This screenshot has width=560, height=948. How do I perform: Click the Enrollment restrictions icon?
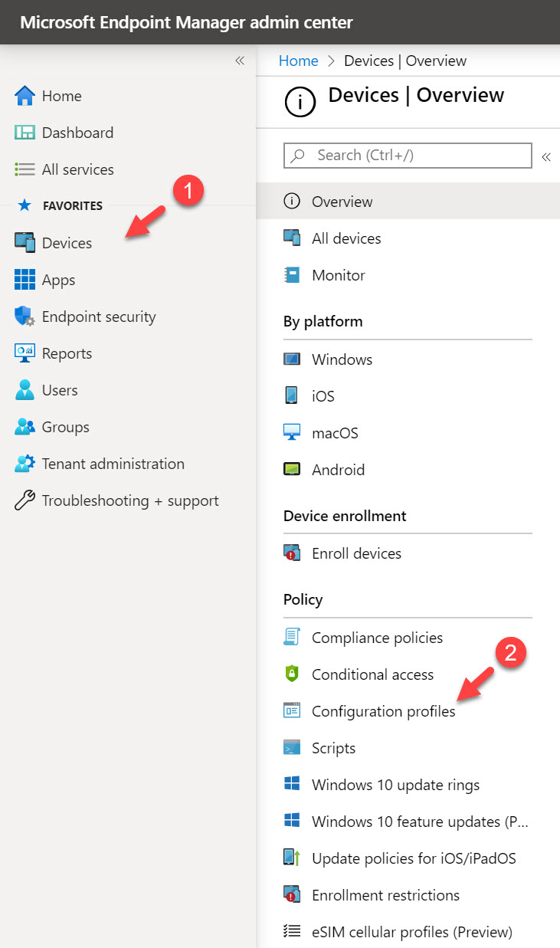292,895
